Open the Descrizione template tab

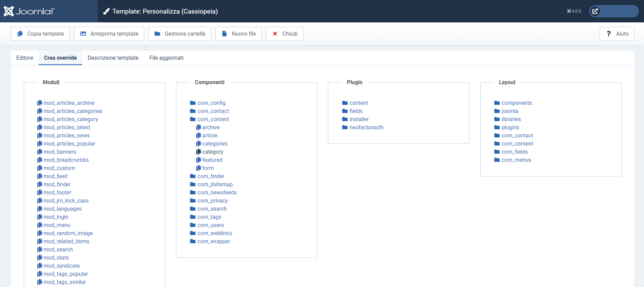113,58
